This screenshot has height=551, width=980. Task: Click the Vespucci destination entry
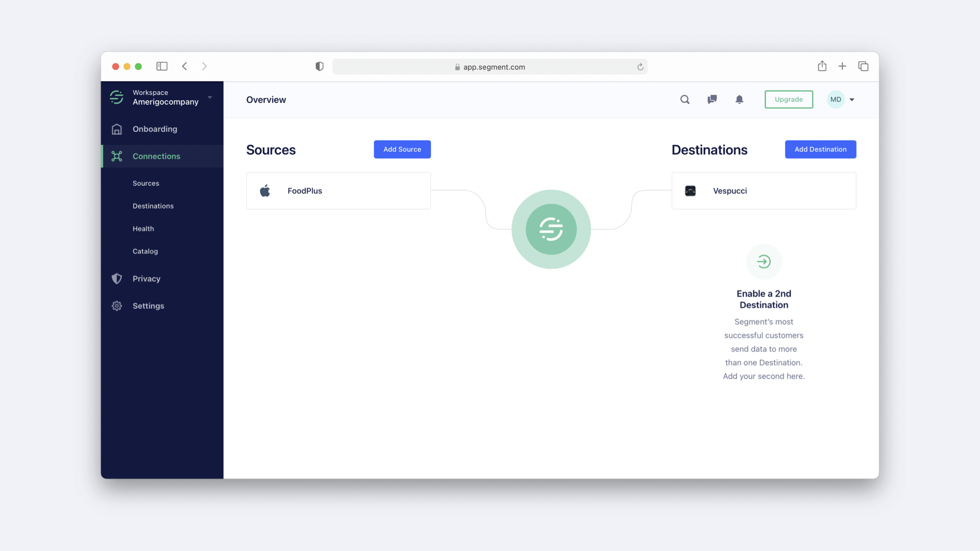(x=764, y=190)
